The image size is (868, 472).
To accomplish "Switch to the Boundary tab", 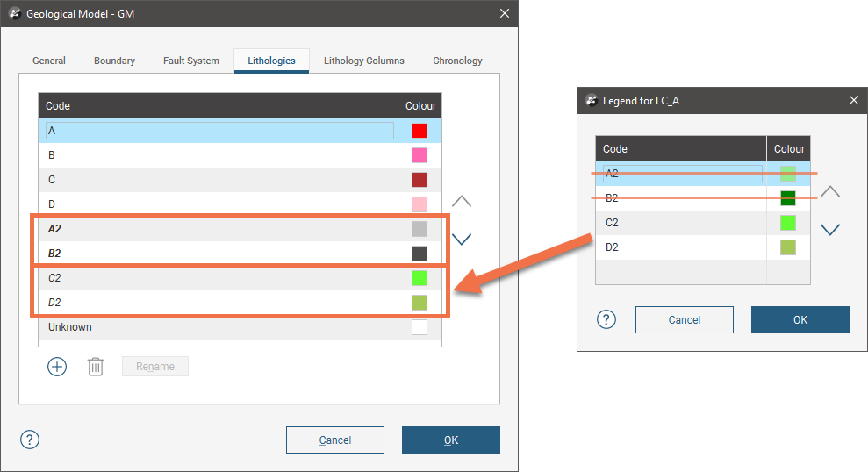I will [115, 61].
